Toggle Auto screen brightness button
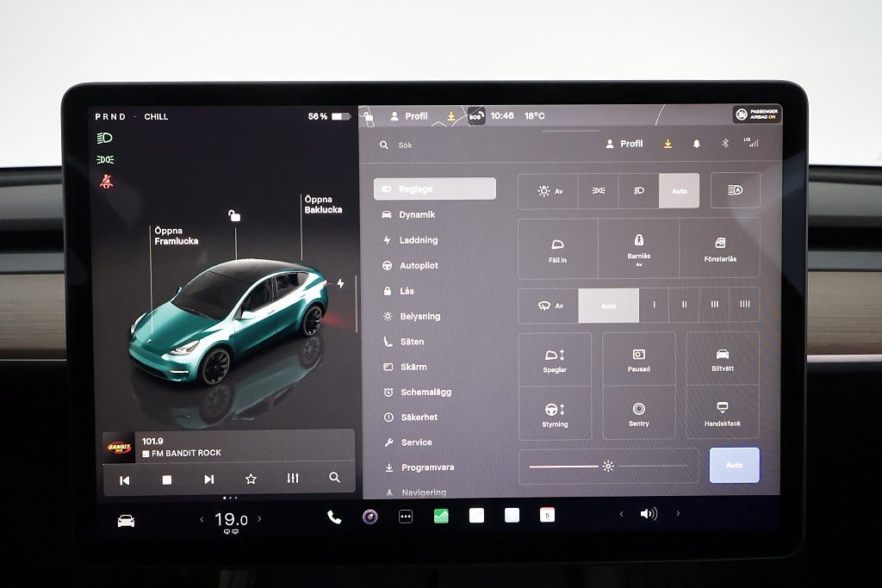 click(x=734, y=465)
